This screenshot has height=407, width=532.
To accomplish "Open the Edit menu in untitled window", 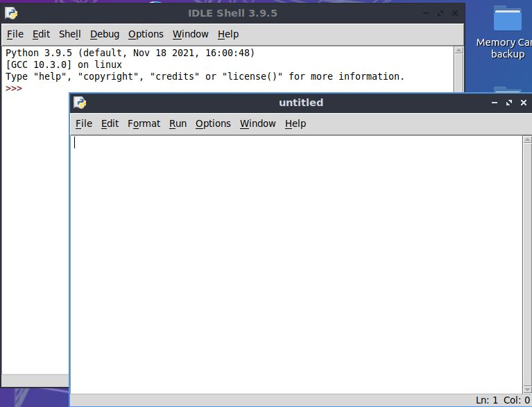I will (x=110, y=123).
